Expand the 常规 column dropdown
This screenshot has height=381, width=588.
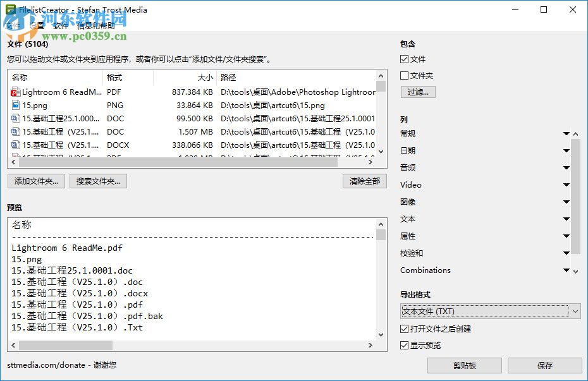(566, 133)
